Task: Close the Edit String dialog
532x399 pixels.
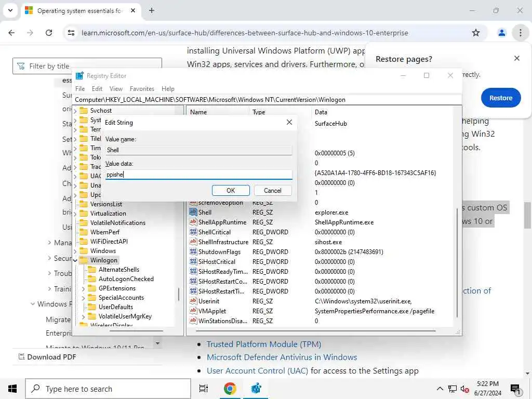Action: point(289,122)
